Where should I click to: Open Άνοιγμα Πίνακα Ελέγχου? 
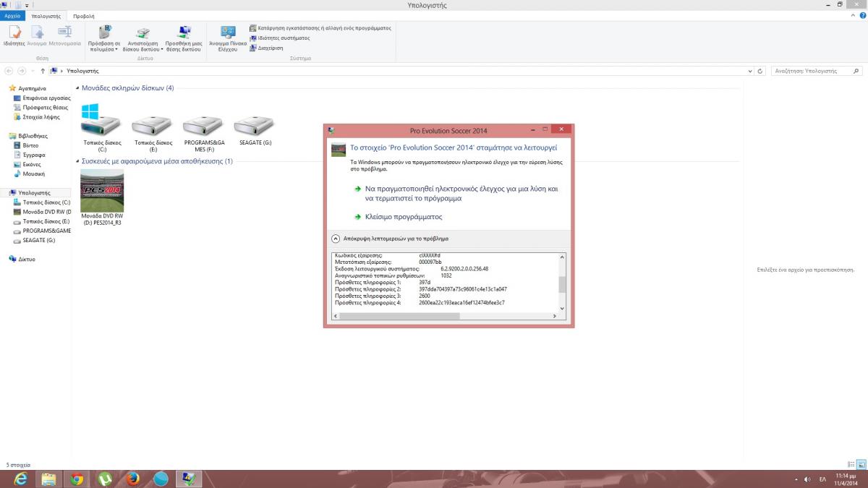click(228, 38)
